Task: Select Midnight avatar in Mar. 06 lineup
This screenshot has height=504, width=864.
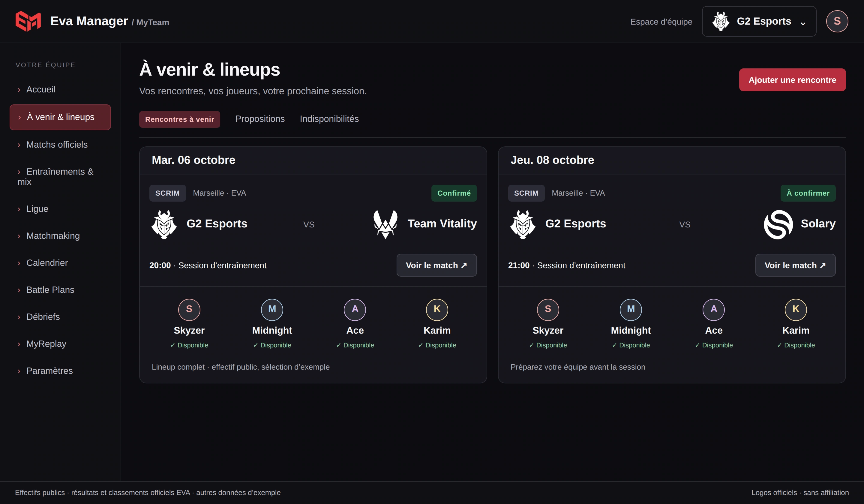Action: [272, 310]
